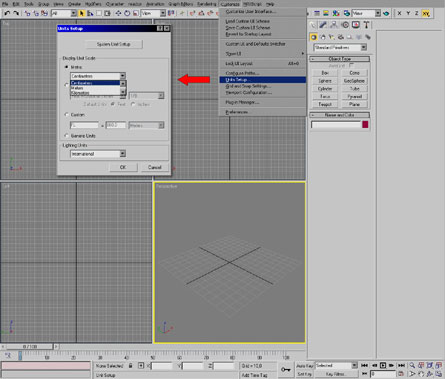Open the Utilities hammer panel icon

(x=366, y=25)
